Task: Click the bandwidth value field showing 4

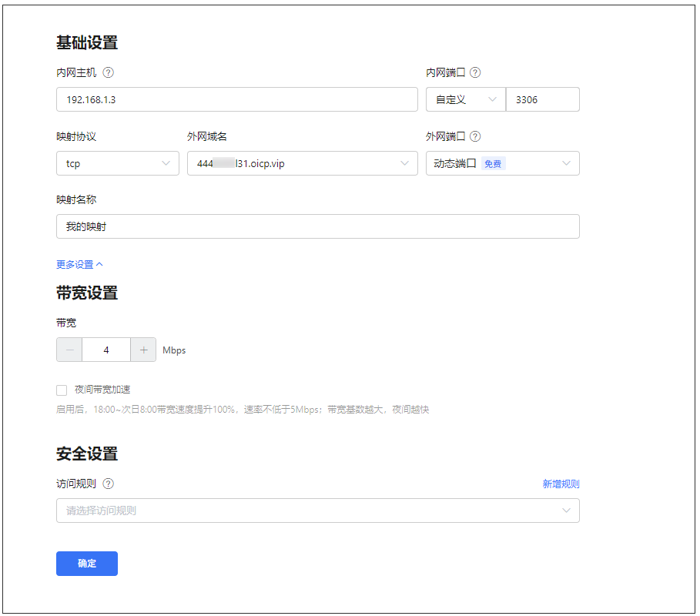Action: coord(106,350)
